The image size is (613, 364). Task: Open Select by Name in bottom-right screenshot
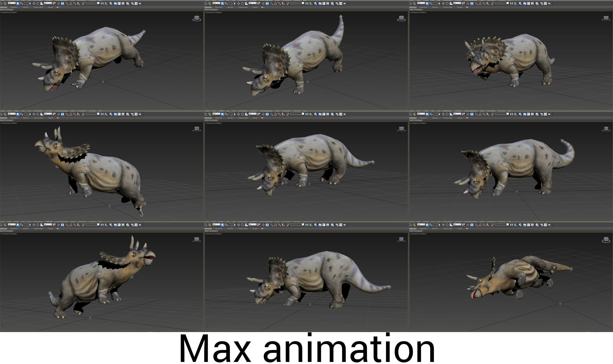pos(431,225)
